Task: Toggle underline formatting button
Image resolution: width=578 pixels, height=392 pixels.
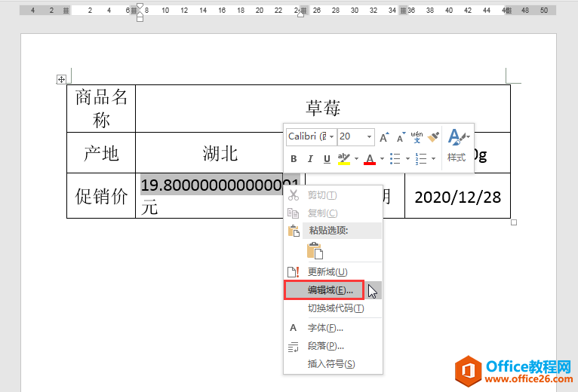Action: [327, 159]
